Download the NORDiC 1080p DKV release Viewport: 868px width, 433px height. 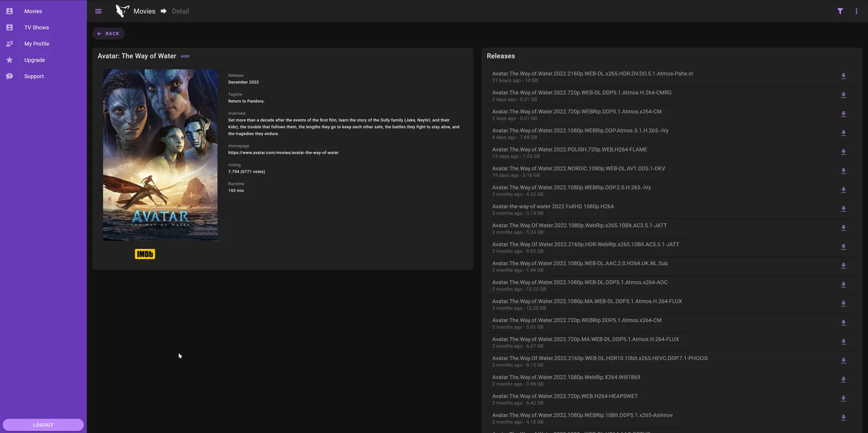(x=844, y=171)
